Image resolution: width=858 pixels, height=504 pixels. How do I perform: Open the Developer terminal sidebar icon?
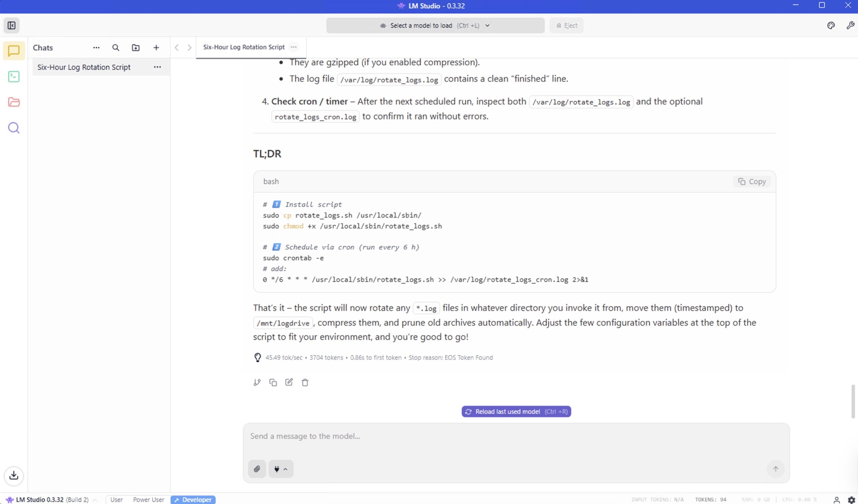coord(14,77)
